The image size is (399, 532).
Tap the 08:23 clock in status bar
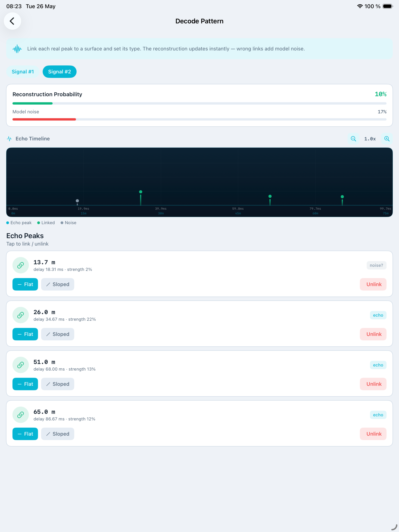14,6
